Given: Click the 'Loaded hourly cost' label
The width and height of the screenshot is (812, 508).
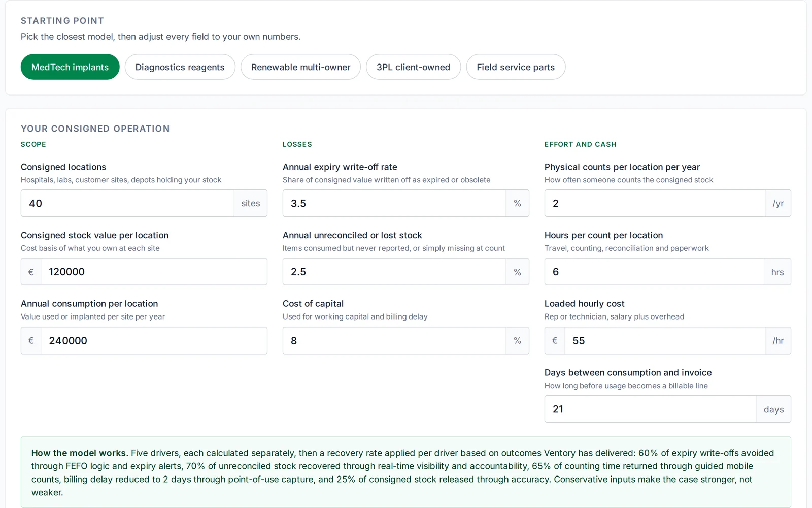Looking at the screenshot, I should 584,303.
